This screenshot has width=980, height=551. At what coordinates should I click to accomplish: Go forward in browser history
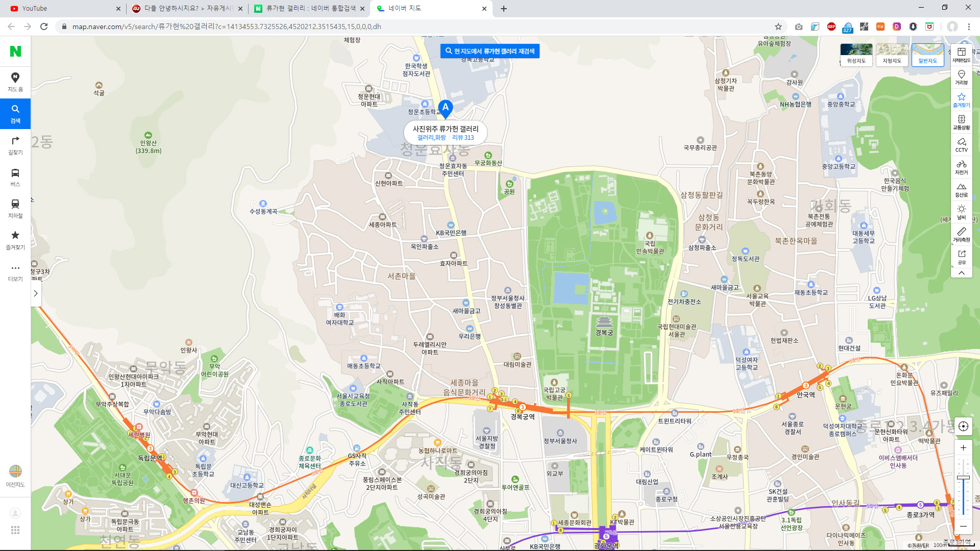(28, 27)
